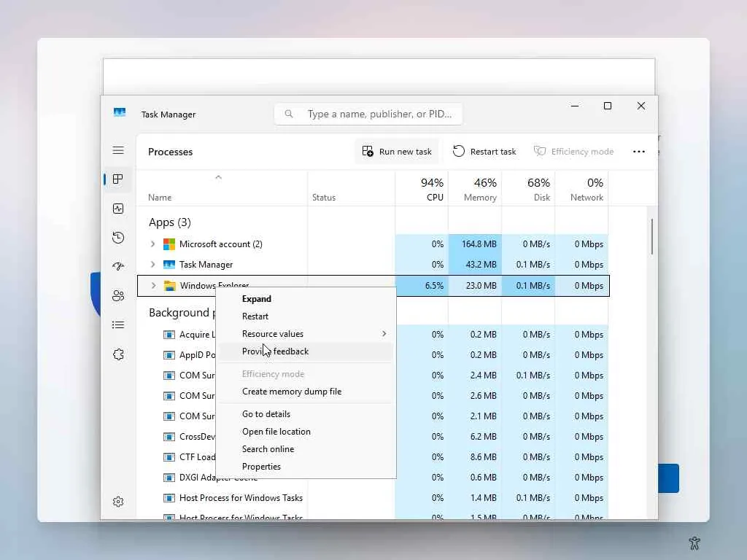Click the sort arrow above Name column
Screen dimensions: 747x560
218,177
